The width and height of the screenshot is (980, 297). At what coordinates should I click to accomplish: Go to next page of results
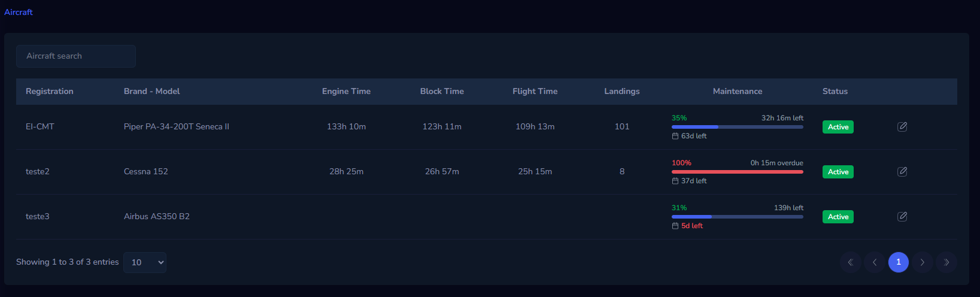[922, 262]
